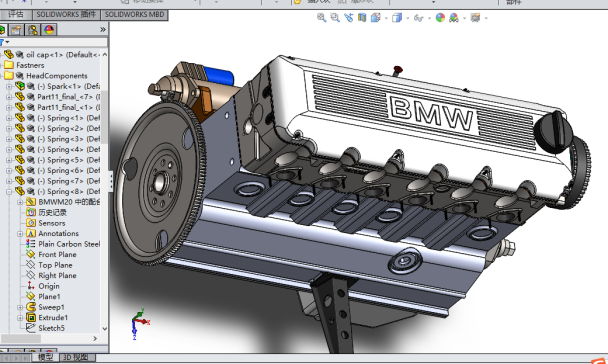
Task: Click the black oil filler cap
Action: (x=553, y=131)
